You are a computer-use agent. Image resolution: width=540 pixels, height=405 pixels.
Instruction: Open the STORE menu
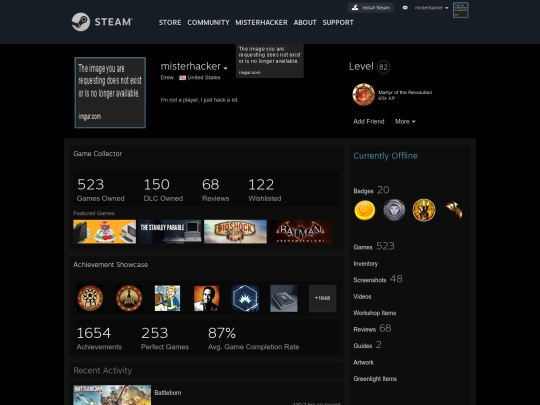point(170,22)
